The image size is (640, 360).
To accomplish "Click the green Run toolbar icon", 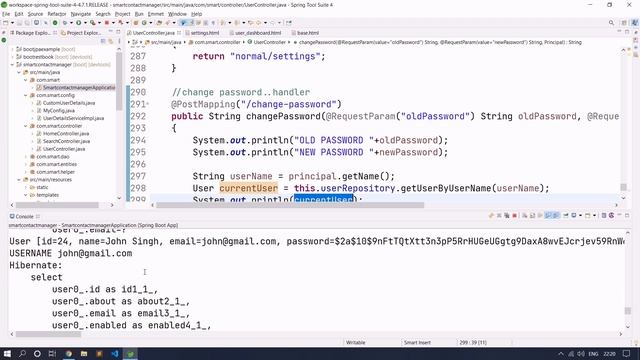I will (x=78, y=23).
